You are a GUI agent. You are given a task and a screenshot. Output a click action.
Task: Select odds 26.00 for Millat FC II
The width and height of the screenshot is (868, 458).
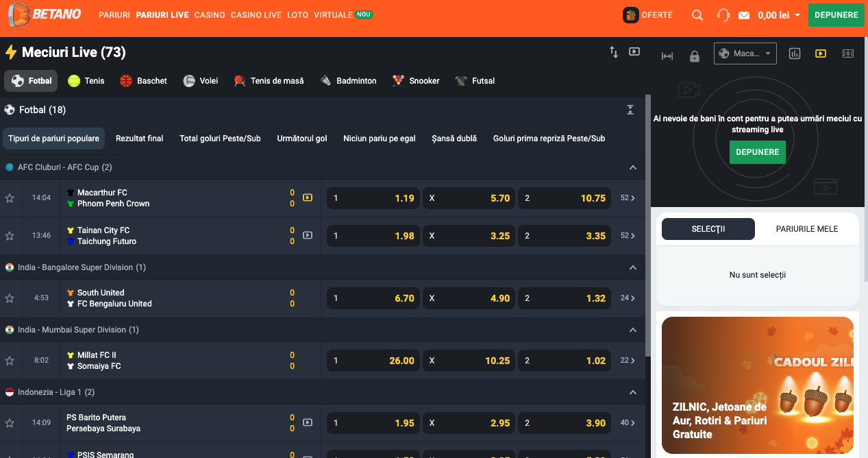click(x=373, y=361)
